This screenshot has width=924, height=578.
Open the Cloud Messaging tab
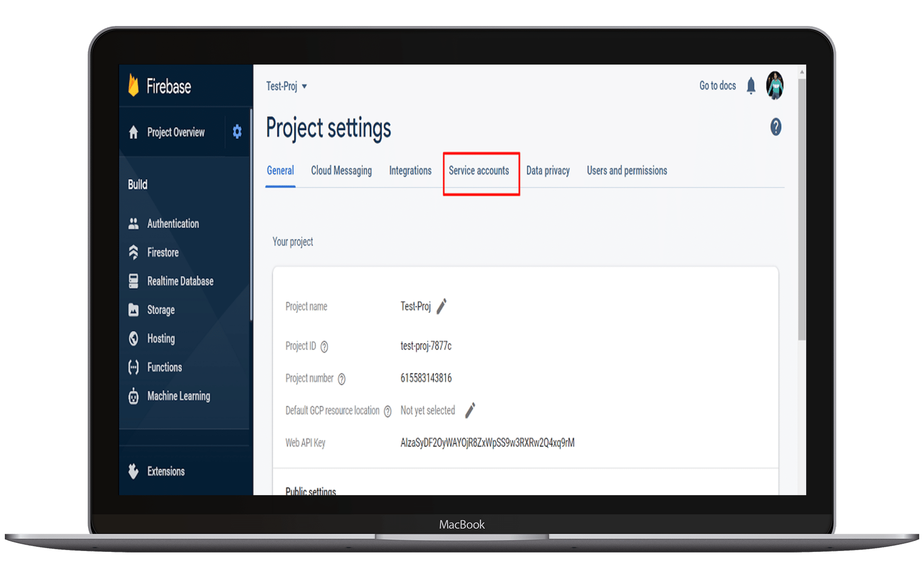point(341,171)
